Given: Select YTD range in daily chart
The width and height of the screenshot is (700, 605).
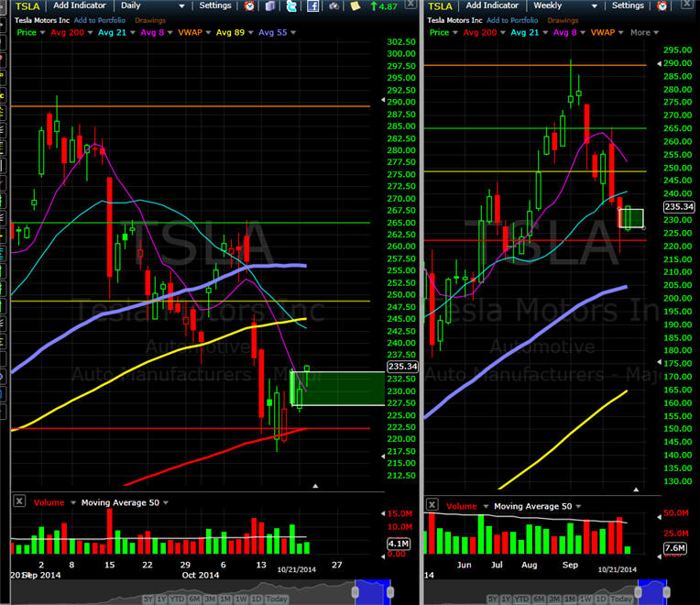Looking at the screenshot, I should (x=177, y=599).
